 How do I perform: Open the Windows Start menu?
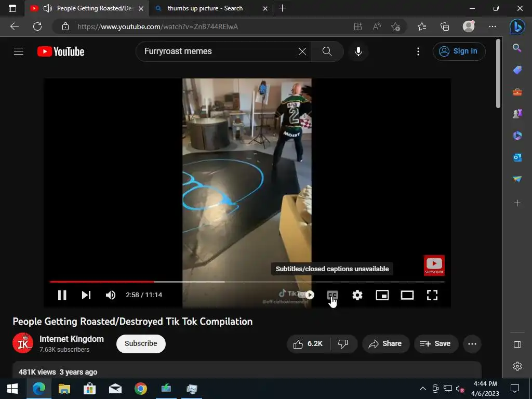point(12,389)
